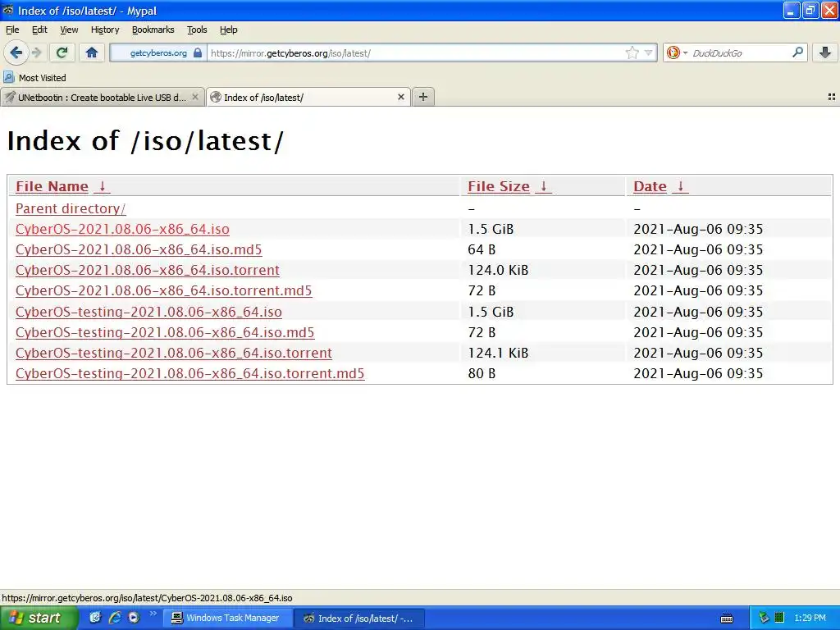The height and width of the screenshot is (630, 840).
Task: Reload the current page
Action: tap(62, 52)
